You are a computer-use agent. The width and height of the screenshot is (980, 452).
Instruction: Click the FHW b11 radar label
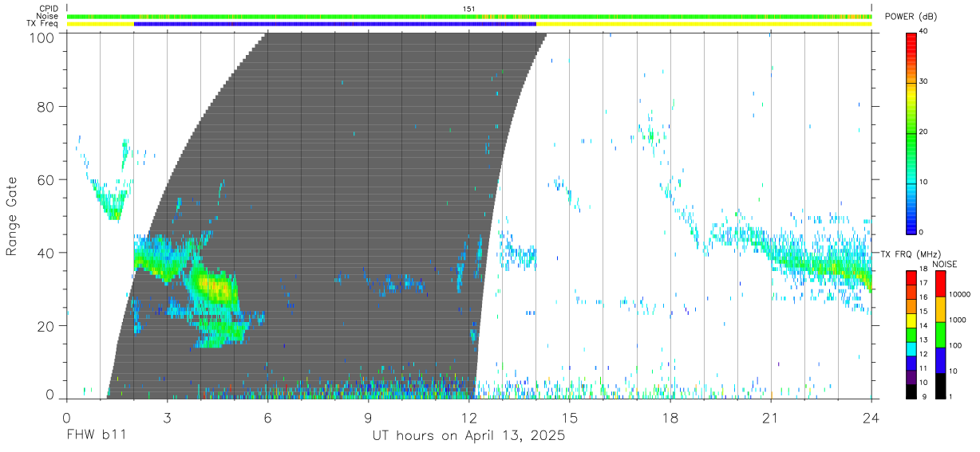click(95, 436)
